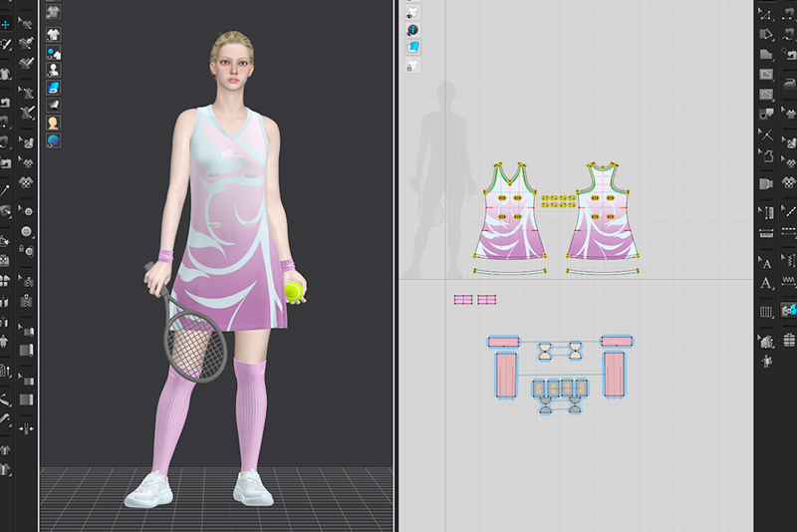Choose the 3D Pen on garment tool
This screenshot has width=797, height=532.
point(26,43)
